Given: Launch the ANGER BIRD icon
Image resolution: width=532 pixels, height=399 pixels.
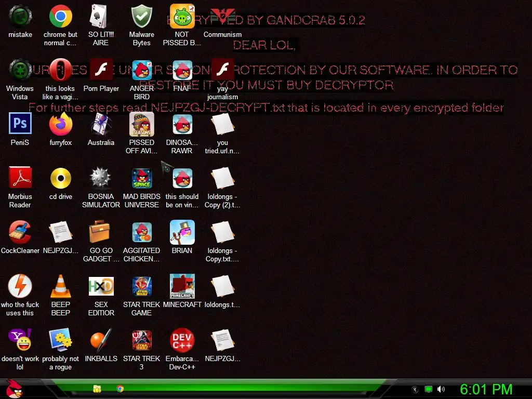Looking at the screenshot, I should point(141,70).
